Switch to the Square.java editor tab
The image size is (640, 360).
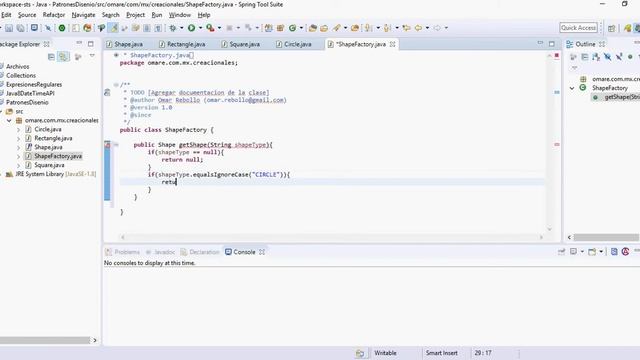coord(240,44)
